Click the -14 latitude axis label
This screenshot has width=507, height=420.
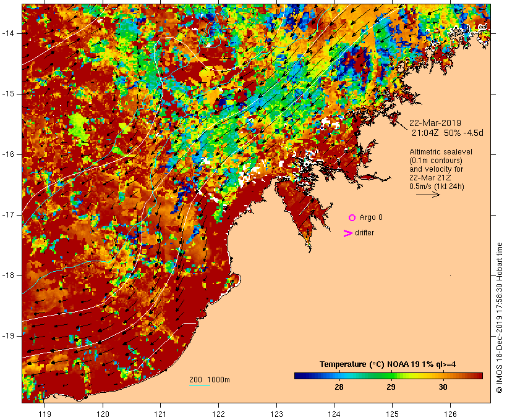click(x=8, y=33)
